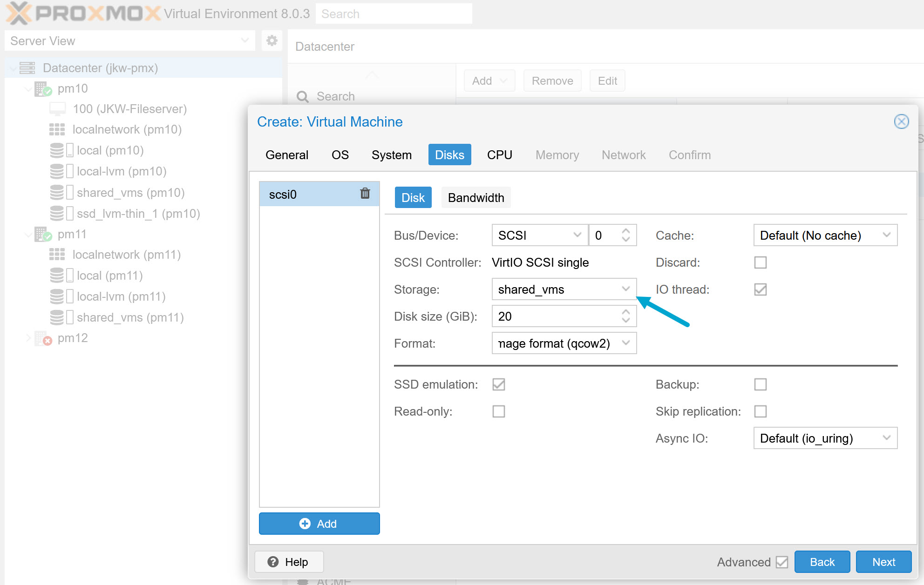Select the JKW-Fileserver VM 100 monitor icon
The height and width of the screenshot is (585, 924).
point(57,108)
